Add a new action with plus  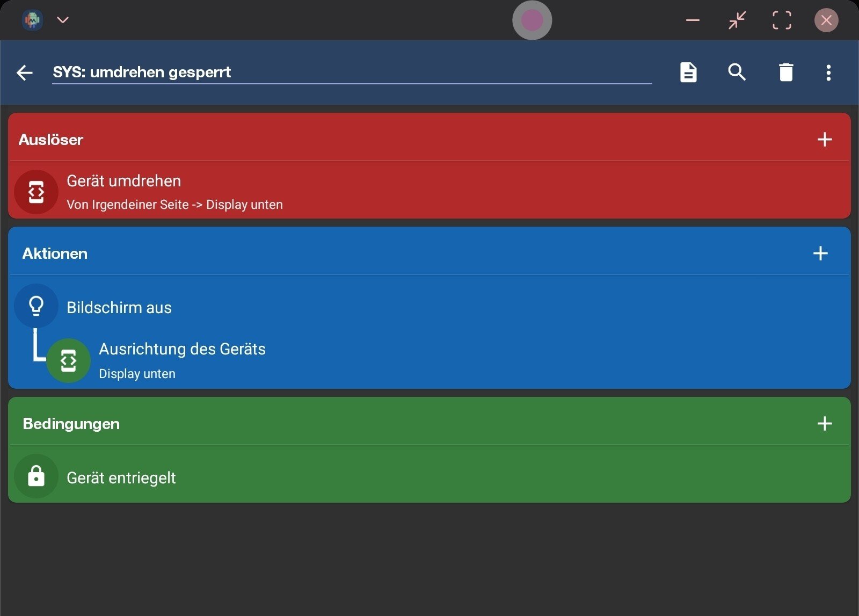[820, 253]
